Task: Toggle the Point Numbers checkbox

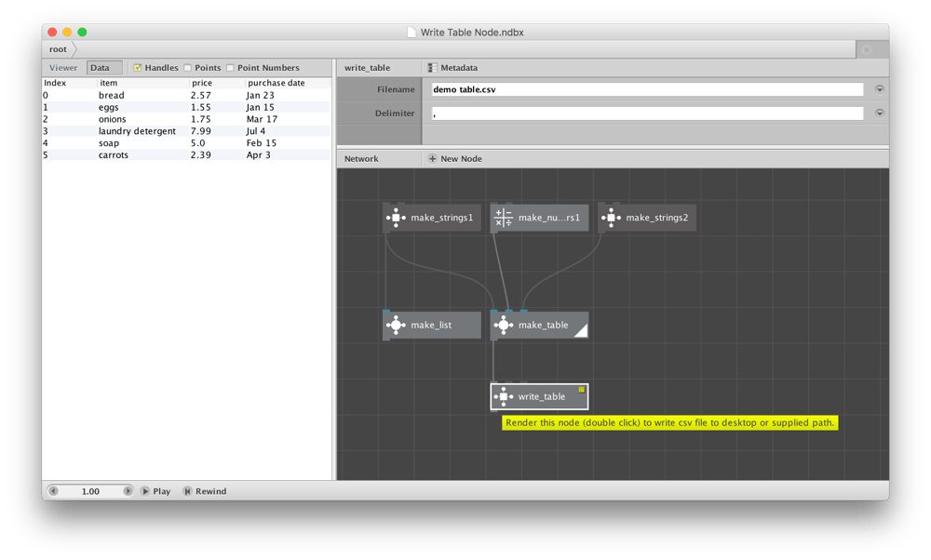Action: [x=230, y=68]
